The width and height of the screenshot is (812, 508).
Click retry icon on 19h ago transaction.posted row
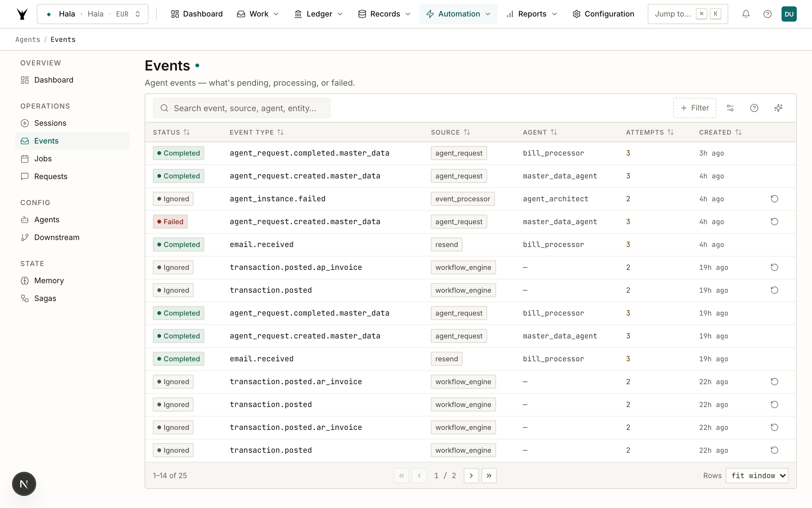(x=775, y=290)
